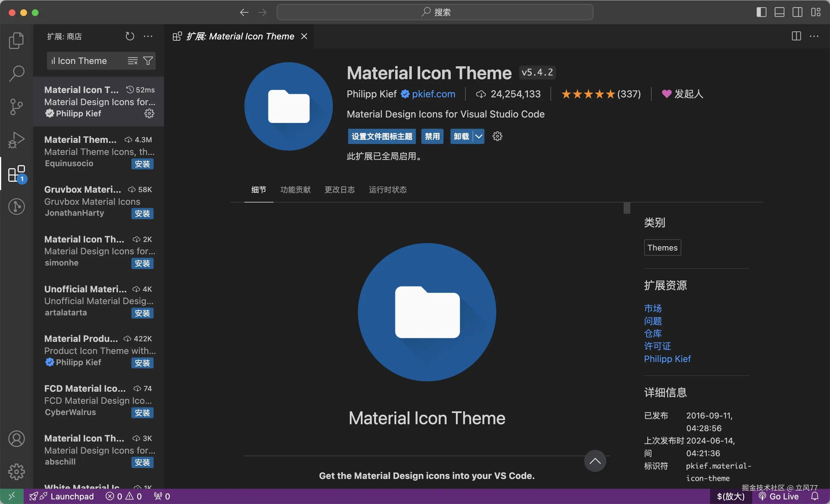Toggle the secondary side bar
Screen dimensions: 830x504
click(x=797, y=12)
